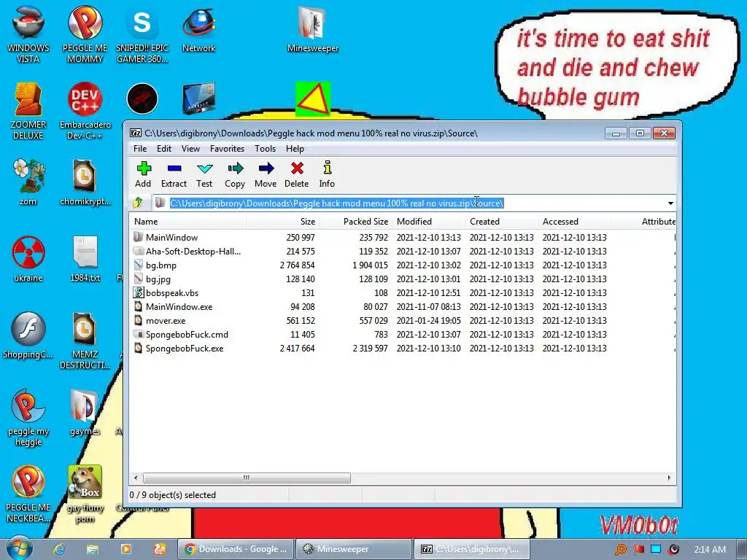The height and width of the screenshot is (560, 747).
Task: Click into the archive path address field
Action: click(x=410, y=203)
